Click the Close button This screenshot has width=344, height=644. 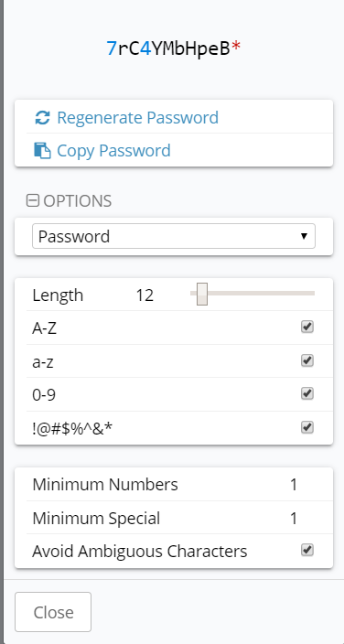click(x=53, y=612)
